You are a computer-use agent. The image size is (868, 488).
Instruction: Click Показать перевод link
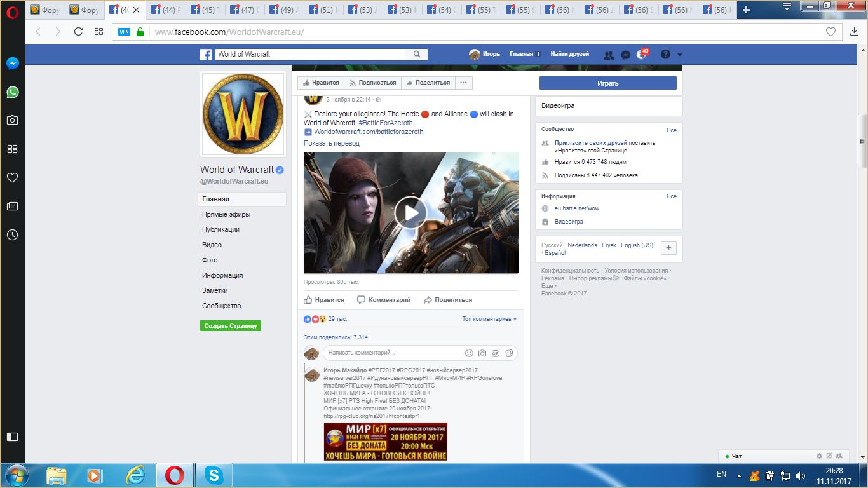331,143
